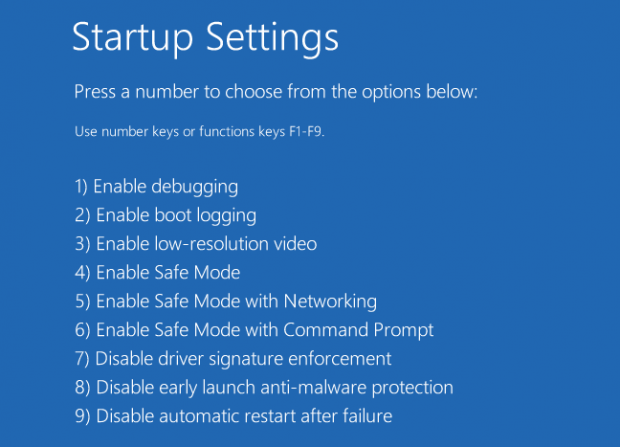Choose Safe Mode with Command Prompt

(x=254, y=330)
